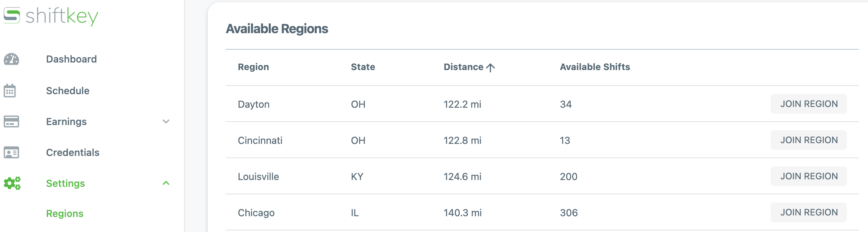868x232 pixels.
Task: Click the Earnings card icon
Action: pos(11,122)
